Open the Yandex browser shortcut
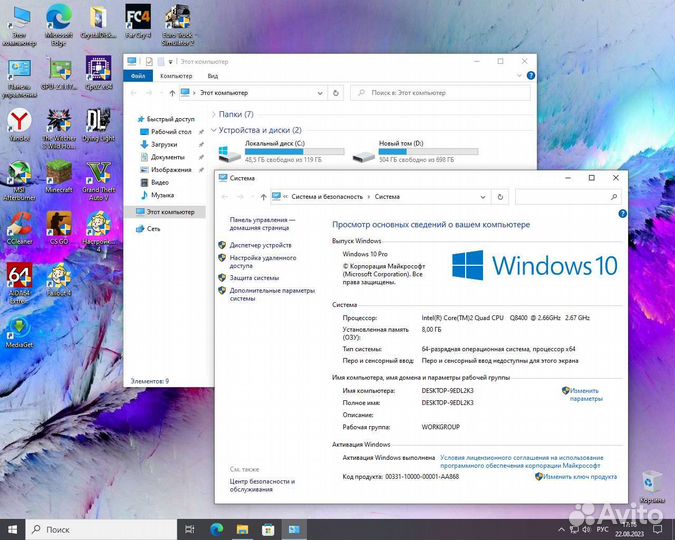 click(x=19, y=125)
